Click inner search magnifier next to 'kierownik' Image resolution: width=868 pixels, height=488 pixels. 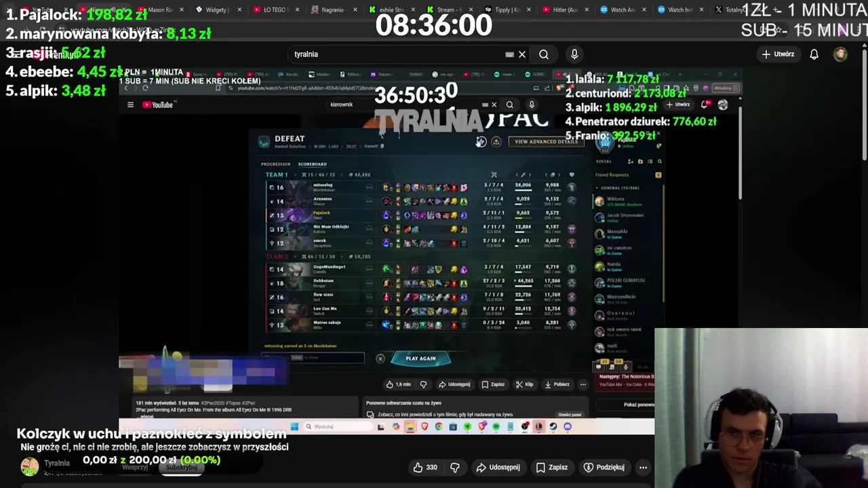tap(509, 104)
